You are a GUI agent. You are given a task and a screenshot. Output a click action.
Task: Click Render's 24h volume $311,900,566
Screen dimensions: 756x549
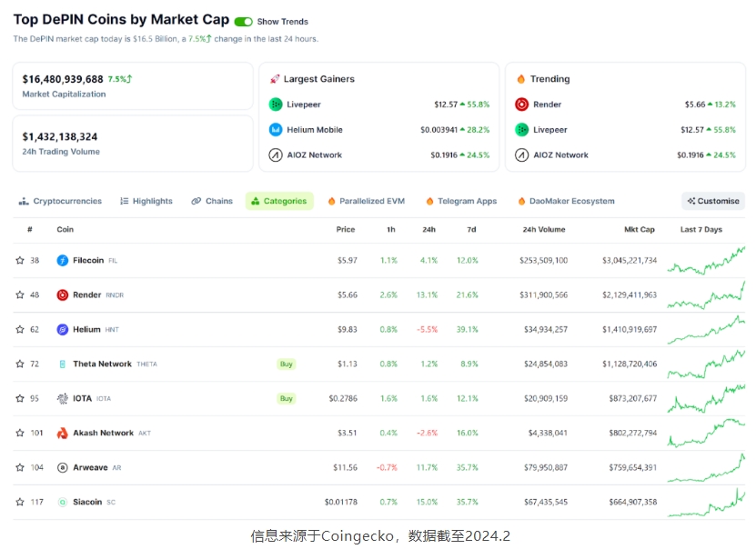[543, 294]
